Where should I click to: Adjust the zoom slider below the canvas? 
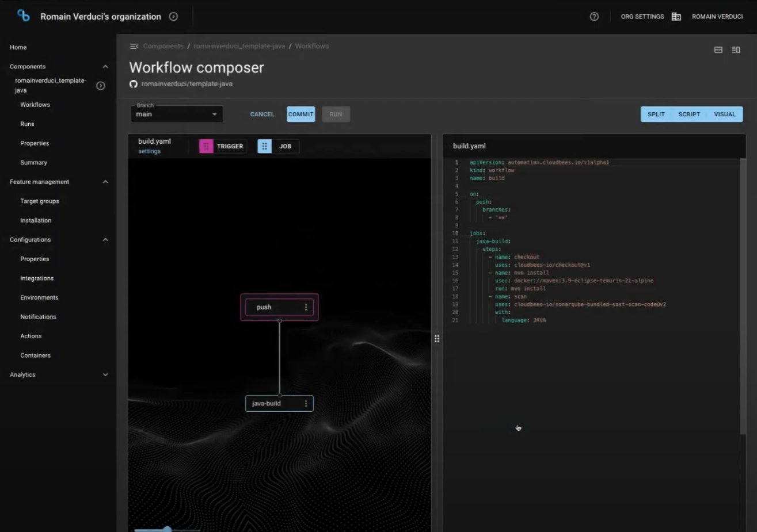[x=167, y=529]
